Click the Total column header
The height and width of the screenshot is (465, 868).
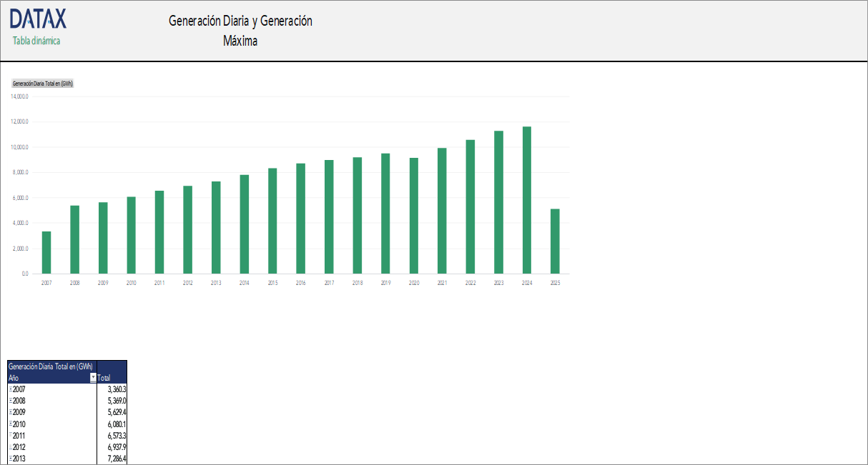pos(112,377)
